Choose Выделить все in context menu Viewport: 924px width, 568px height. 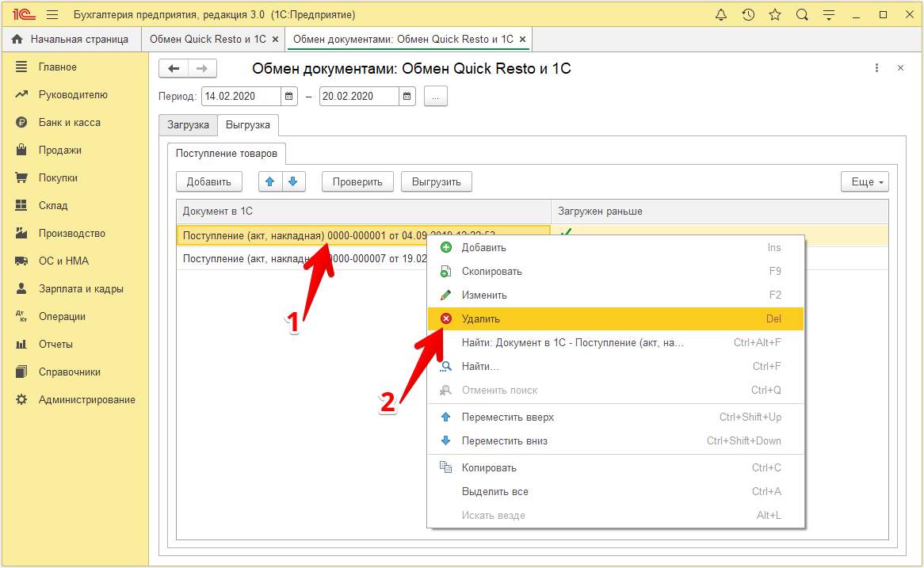click(x=616, y=491)
